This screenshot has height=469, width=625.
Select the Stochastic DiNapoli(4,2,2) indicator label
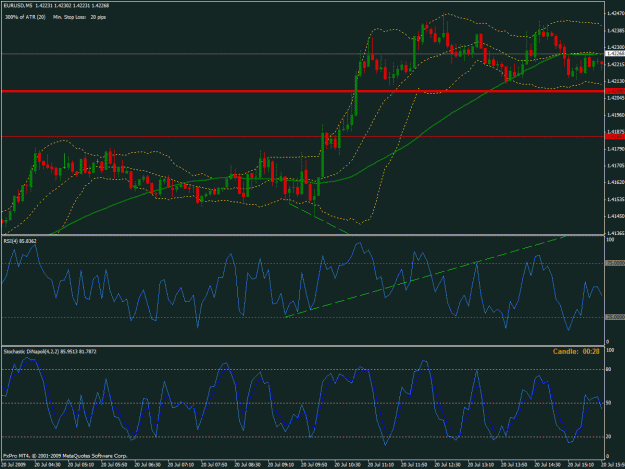pos(50,351)
